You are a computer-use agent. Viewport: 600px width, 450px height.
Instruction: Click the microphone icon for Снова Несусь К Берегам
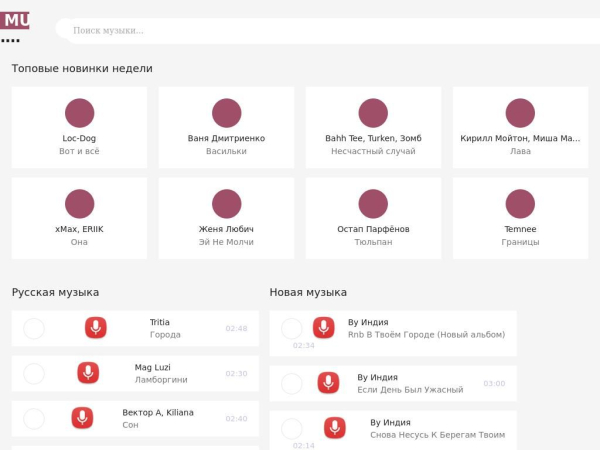(335, 428)
